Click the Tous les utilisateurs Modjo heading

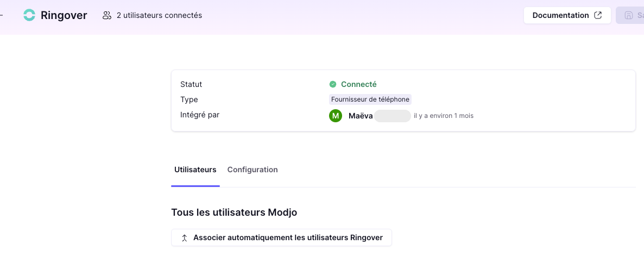(x=234, y=212)
